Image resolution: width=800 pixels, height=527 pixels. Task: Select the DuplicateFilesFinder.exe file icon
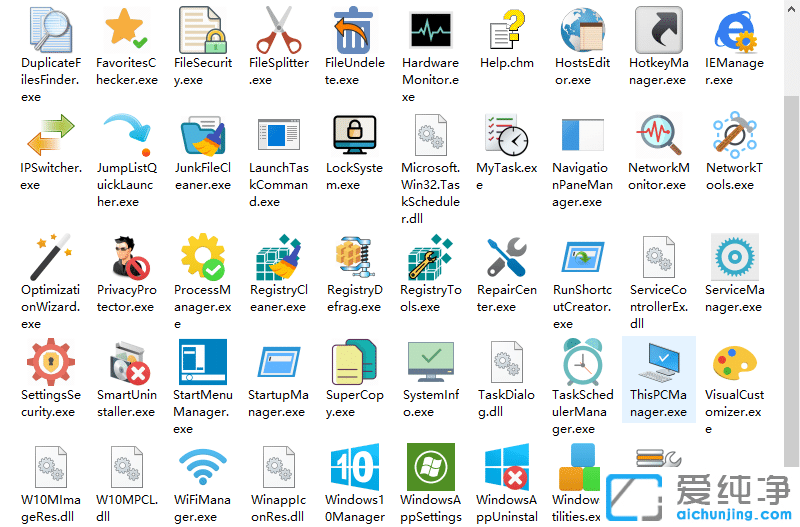click(x=50, y=30)
